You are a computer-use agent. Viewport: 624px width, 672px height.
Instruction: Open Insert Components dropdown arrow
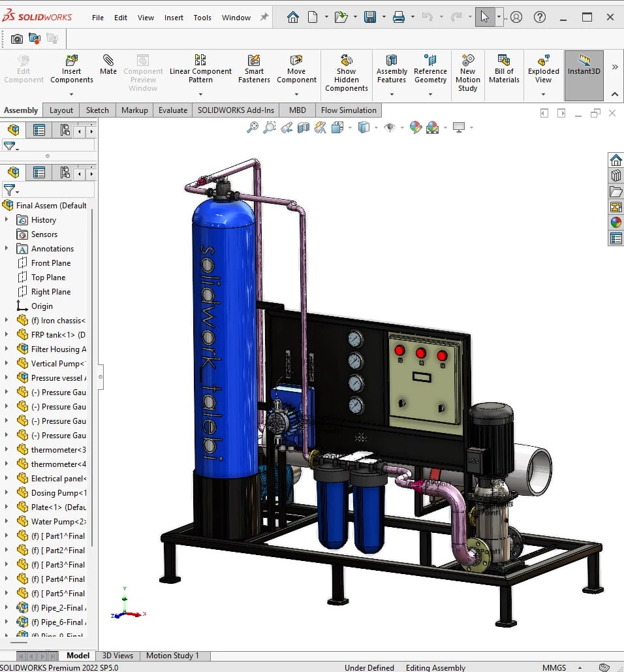(72, 94)
